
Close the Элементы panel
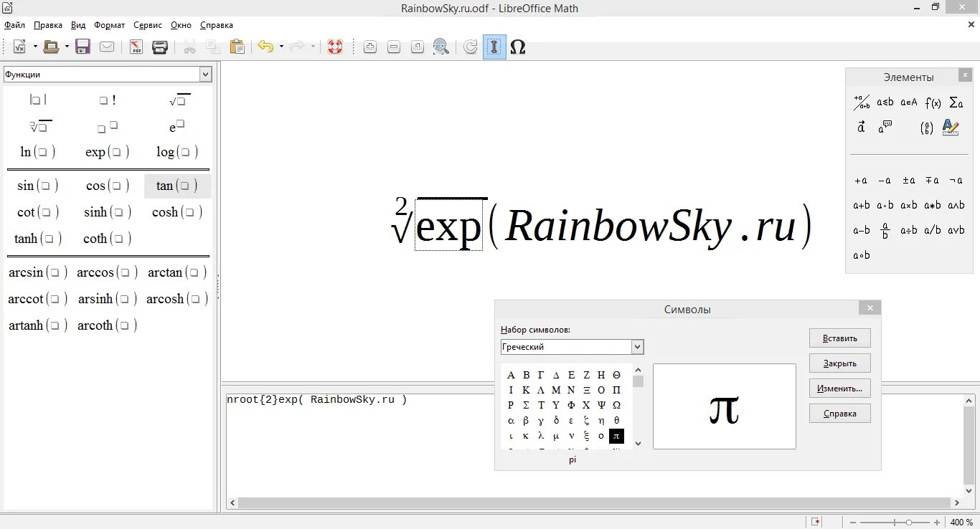point(966,75)
